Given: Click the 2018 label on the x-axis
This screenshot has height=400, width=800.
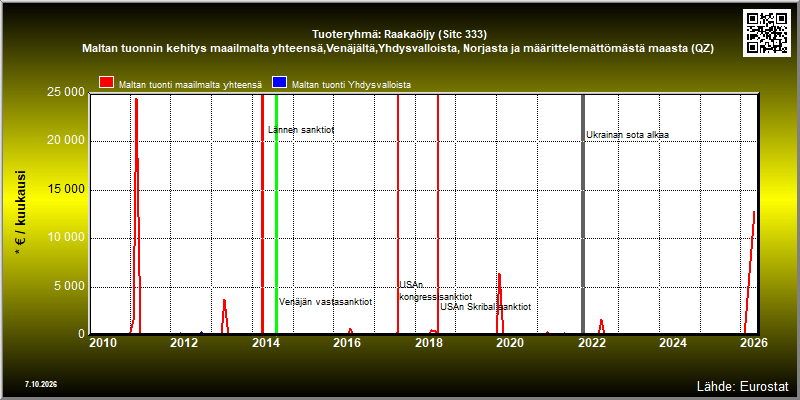Looking at the screenshot, I should tap(429, 343).
